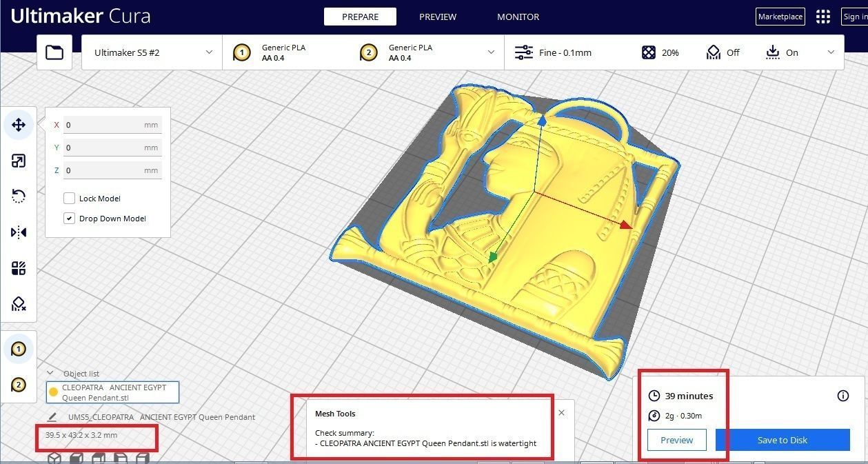This screenshot has width=868, height=464.
Task: Open file with the folder icon
Action: coord(54,52)
